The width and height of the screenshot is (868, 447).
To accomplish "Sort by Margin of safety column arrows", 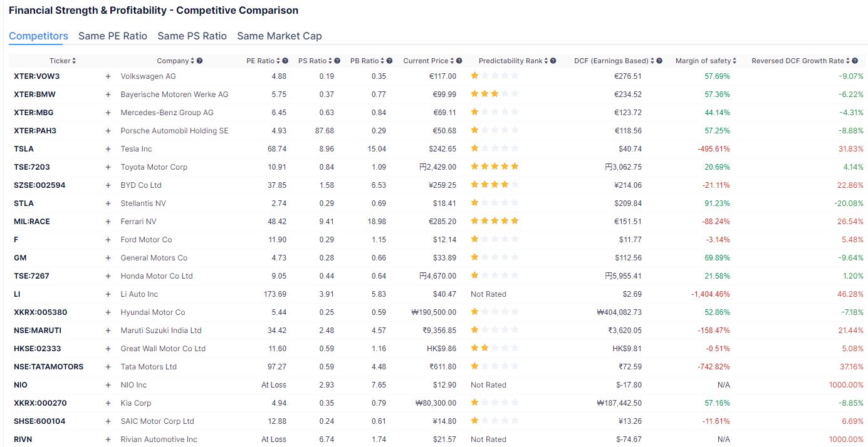I will (735, 61).
